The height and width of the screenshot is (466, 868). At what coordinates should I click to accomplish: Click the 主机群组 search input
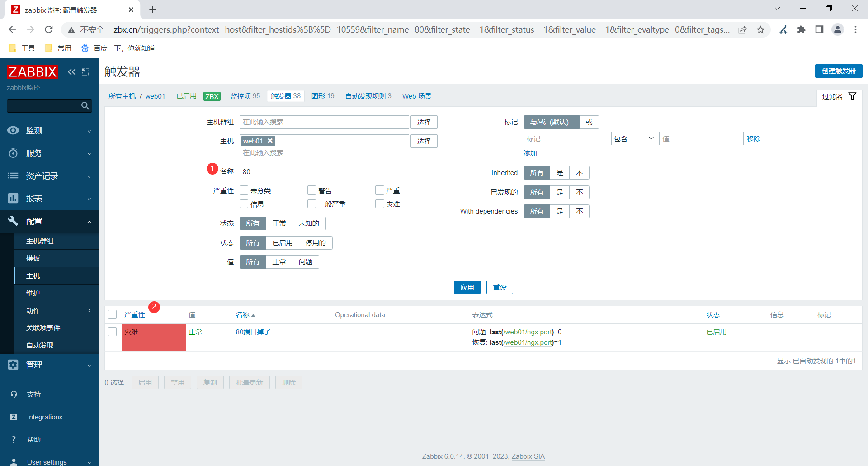coord(324,122)
